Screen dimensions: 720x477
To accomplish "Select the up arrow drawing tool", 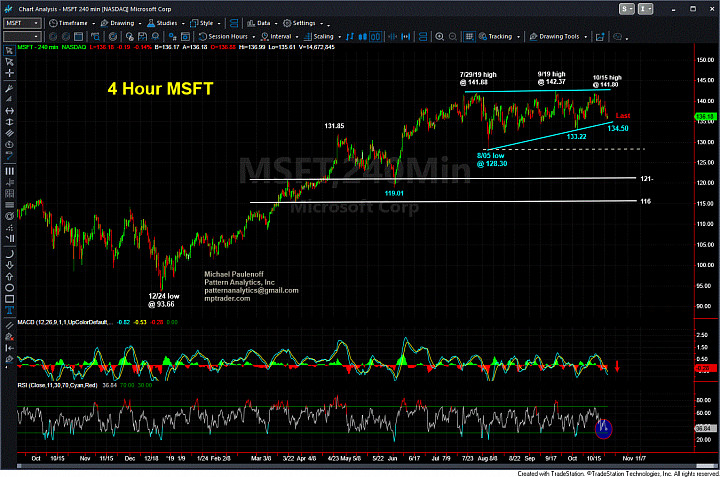I will [9, 276].
